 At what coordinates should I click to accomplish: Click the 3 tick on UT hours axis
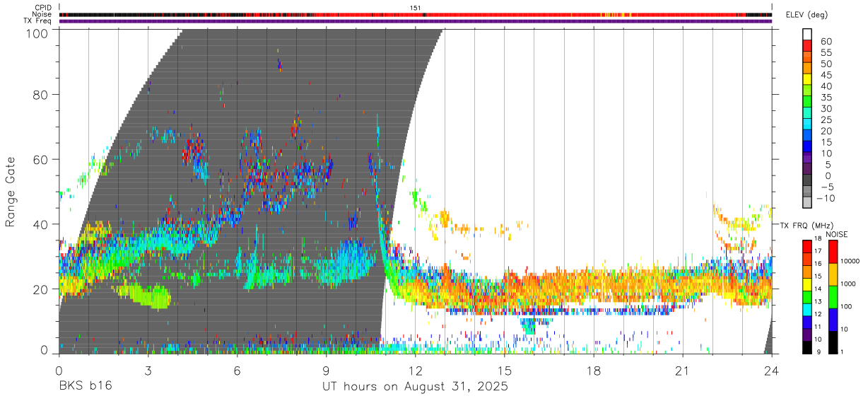(x=148, y=371)
